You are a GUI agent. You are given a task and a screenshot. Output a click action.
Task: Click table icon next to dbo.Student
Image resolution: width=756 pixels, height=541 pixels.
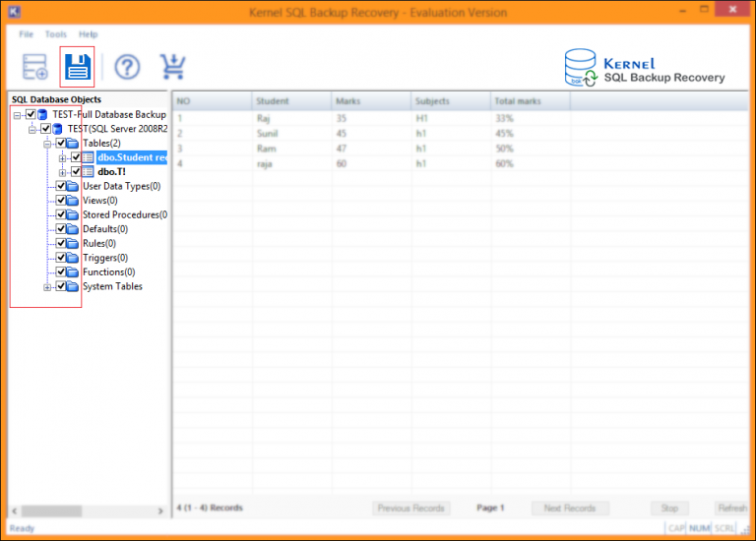(88, 157)
